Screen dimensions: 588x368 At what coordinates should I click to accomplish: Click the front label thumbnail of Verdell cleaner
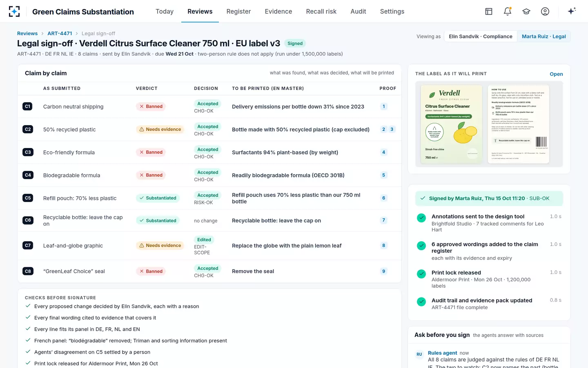click(x=452, y=124)
